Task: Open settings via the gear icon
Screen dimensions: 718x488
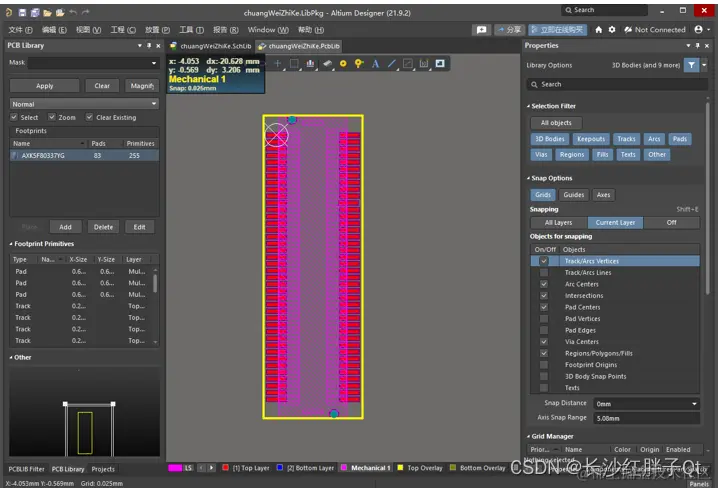Action: 612,30
